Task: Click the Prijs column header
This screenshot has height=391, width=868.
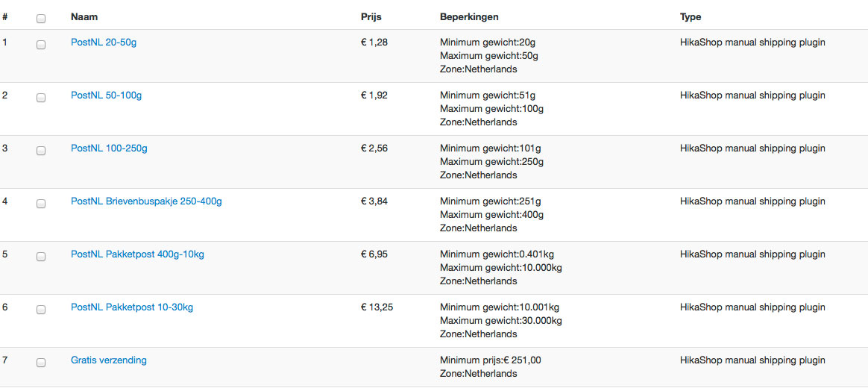Action: (371, 17)
